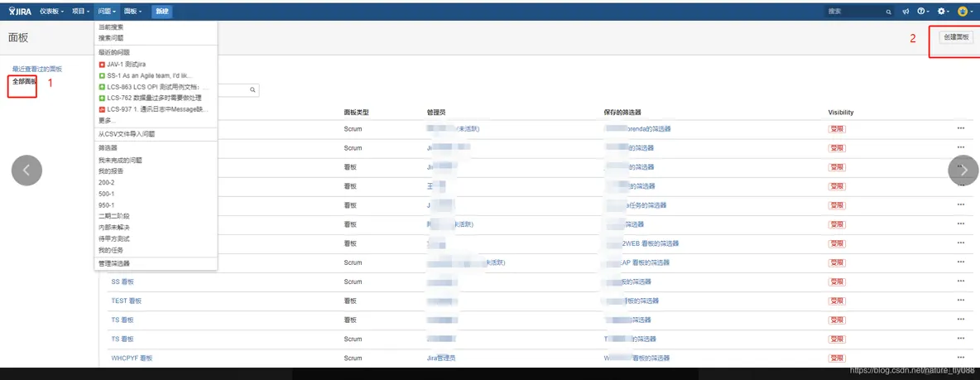
Task: Open the help question-mark menu
Action: tap(923, 12)
